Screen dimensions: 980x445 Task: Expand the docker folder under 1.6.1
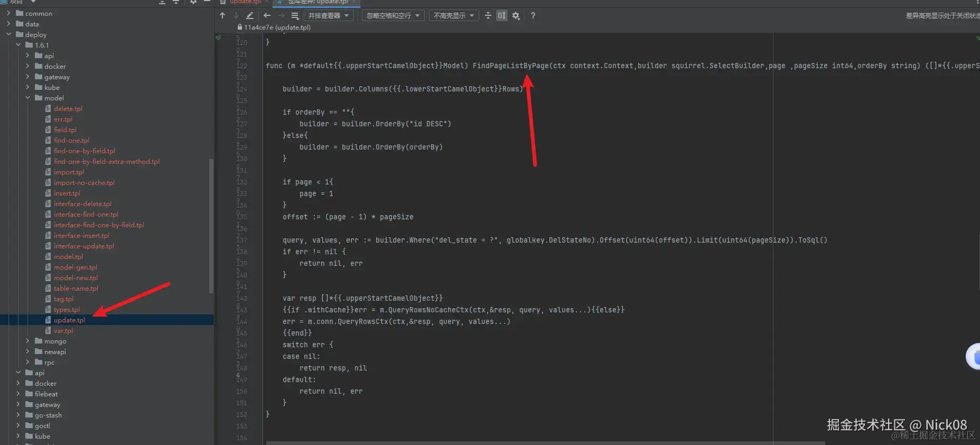coord(27,66)
